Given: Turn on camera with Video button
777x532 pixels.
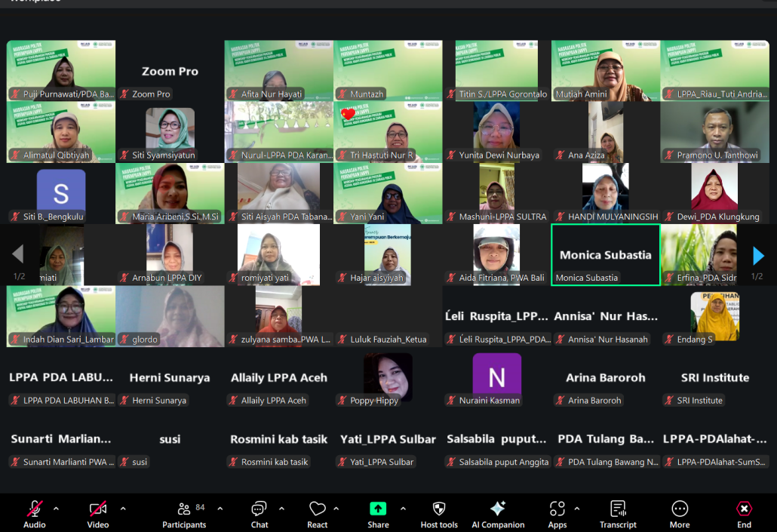Looking at the screenshot, I should [x=97, y=514].
